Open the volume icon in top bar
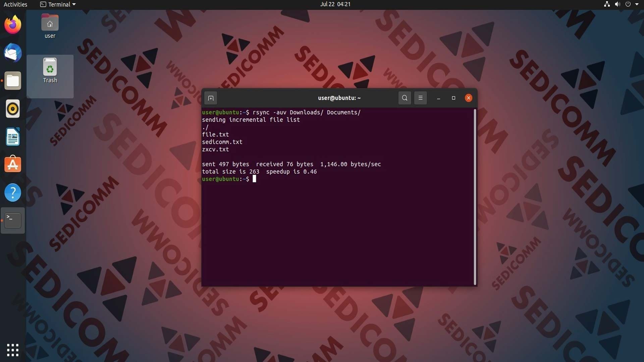 618,4
